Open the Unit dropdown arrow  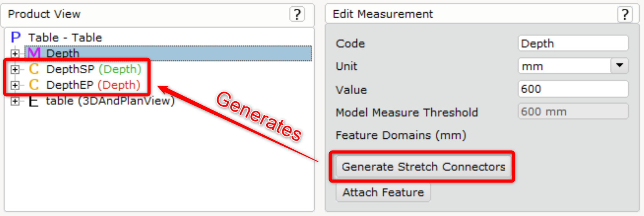pyautogui.click(x=620, y=66)
